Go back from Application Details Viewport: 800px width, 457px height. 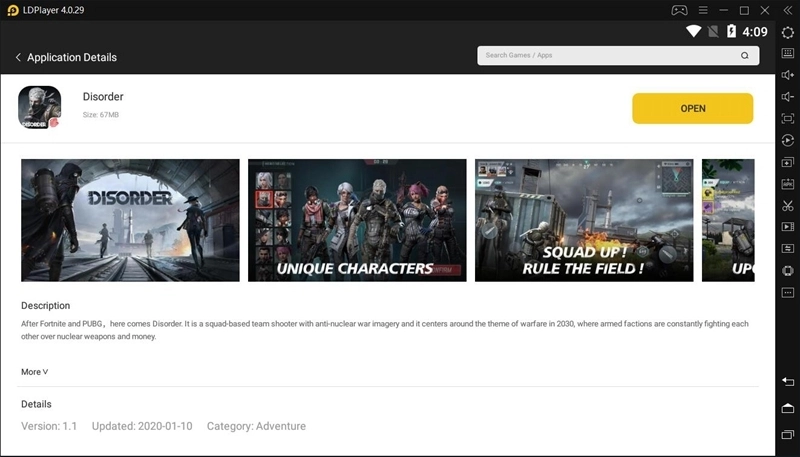tap(18, 57)
